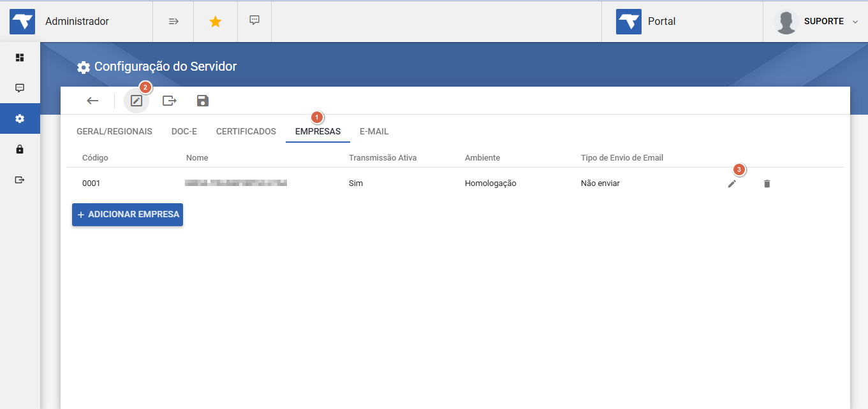Click the Homologação environment cell
Image resolution: width=868 pixels, height=409 pixels.
(x=490, y=183)
